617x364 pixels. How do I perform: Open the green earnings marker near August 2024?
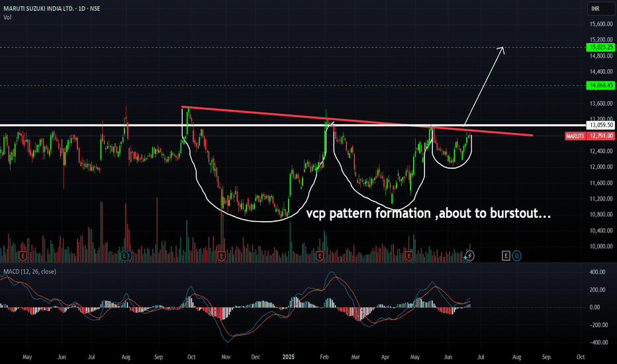pyautogui.click(x=124, y=255)
